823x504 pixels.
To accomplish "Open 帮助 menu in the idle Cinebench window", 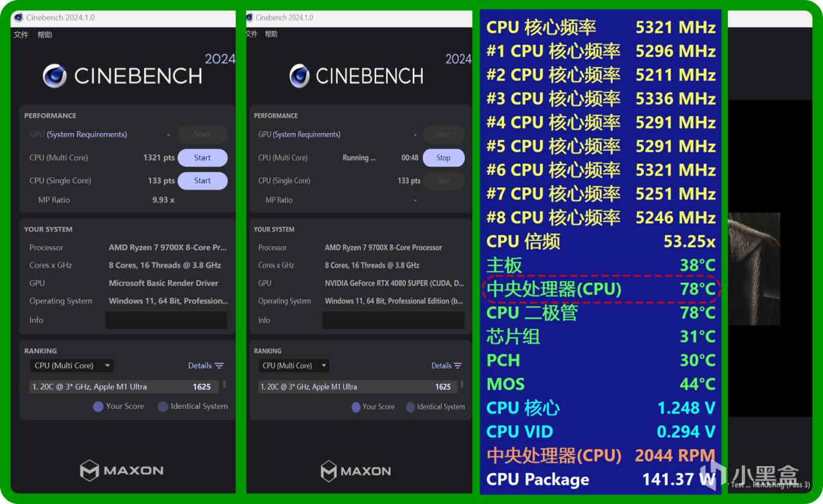I will pos(45,35).
